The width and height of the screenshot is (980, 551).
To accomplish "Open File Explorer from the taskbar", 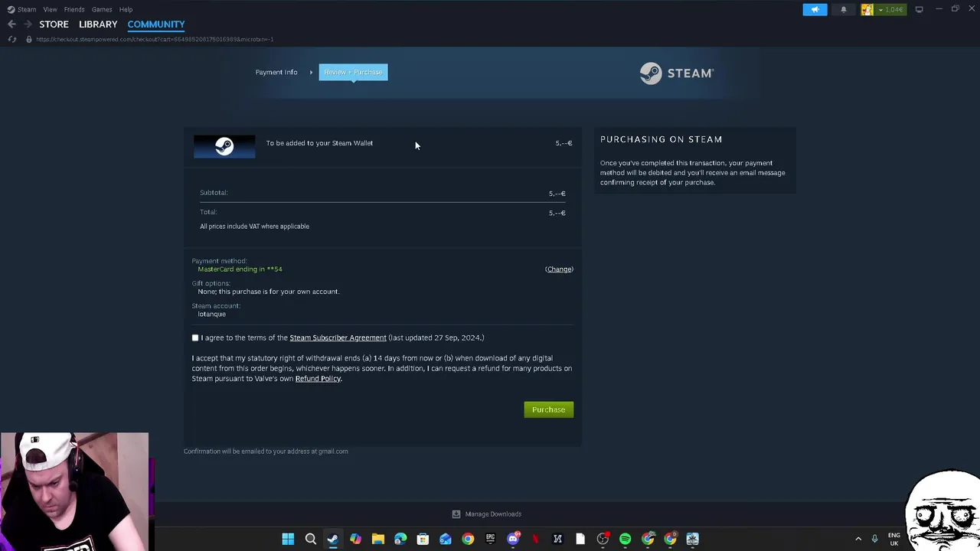I will tap(377, 539).
